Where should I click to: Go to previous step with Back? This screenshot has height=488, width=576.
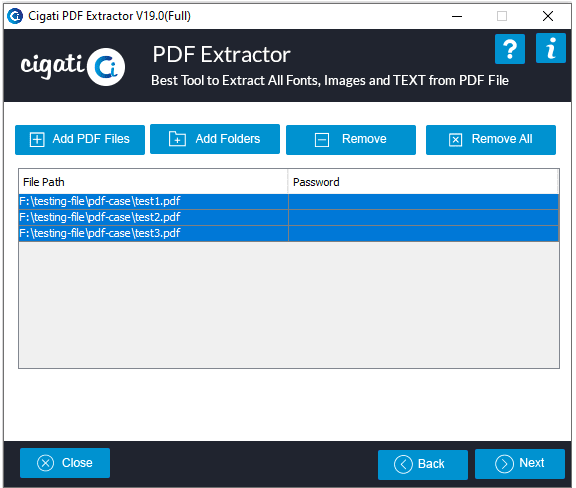423,464
